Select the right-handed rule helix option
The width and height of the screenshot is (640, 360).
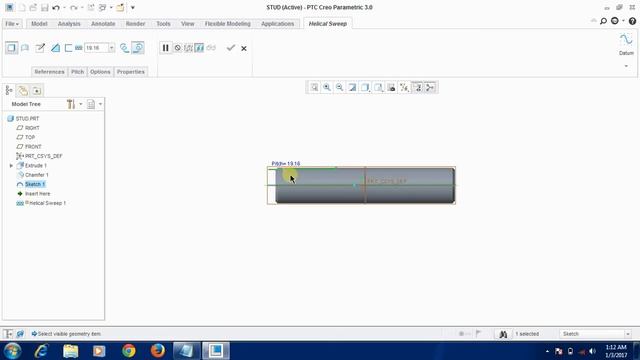point(138,48)
